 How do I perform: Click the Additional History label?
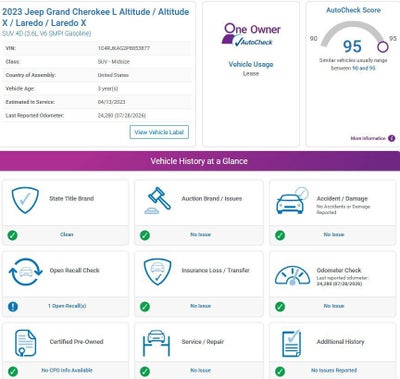pyautogui.click(x=341, y=341)
